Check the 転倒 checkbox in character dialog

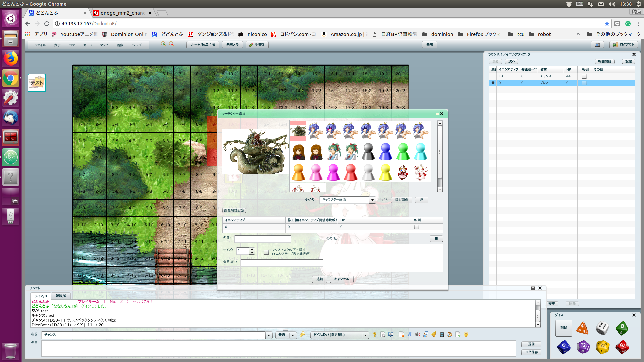pyautogui.click(x=416, y=227)
